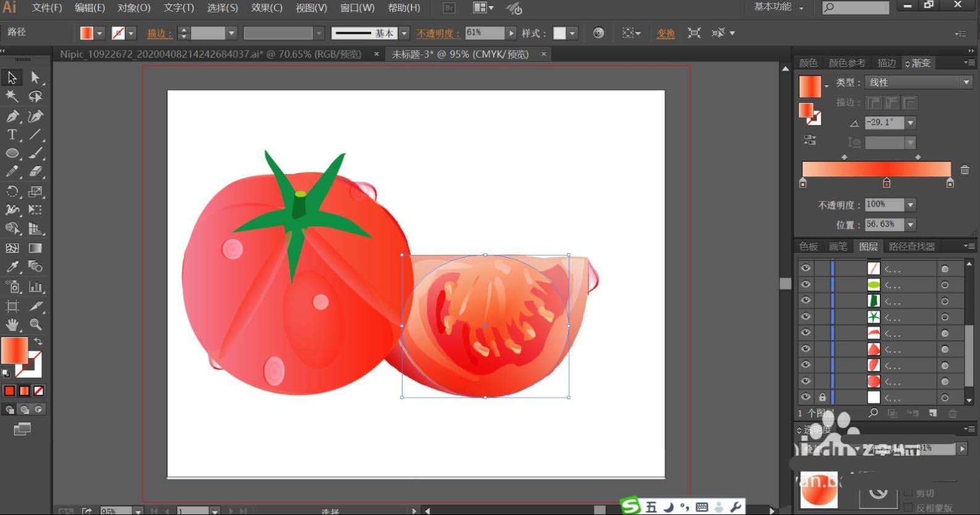The image size is (980, 515).
Task: Click the large Fill swatch in toolbox
Action: pyautogui.click(x=14, y=350)
